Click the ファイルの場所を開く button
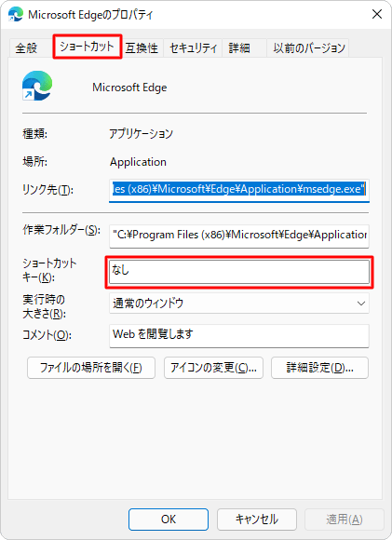 [91, 368]
